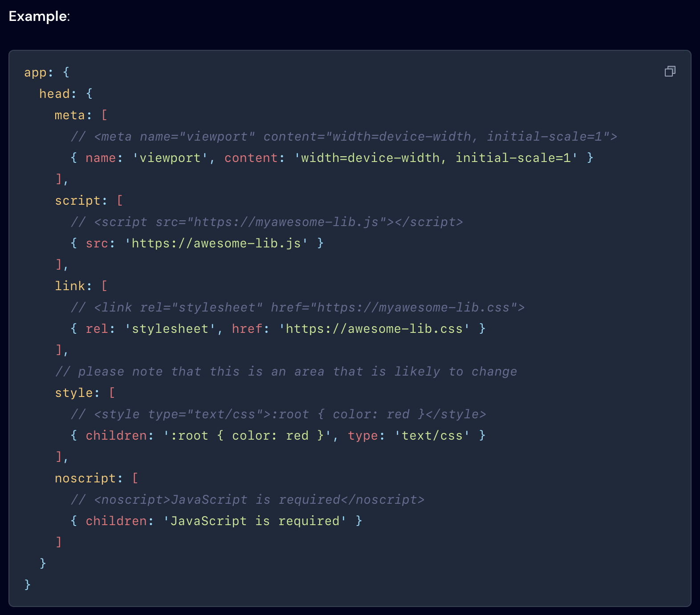Copy the code block with the copy icon
The height and width of the screenshot is (615, 700).
[x=670, y=71]
